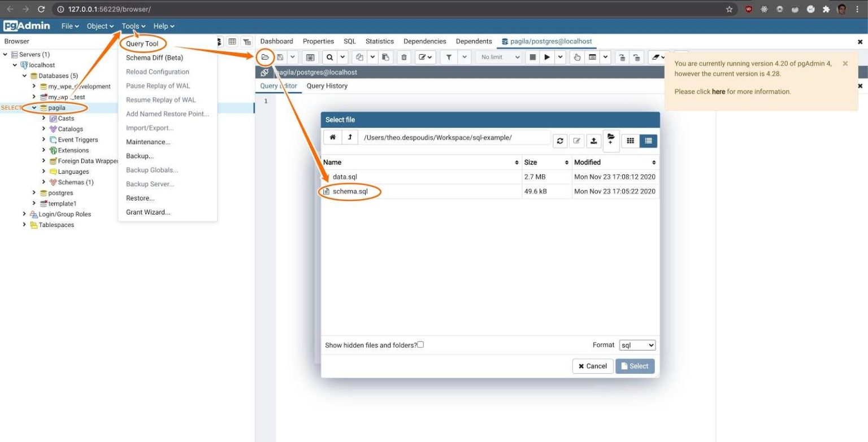Viewport: 868px width, 442px height.
Task: Collapse the pagila database tree item
Action: point(33,107)
